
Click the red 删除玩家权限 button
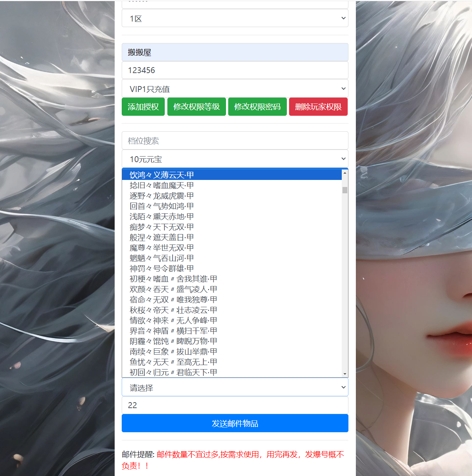318,107
